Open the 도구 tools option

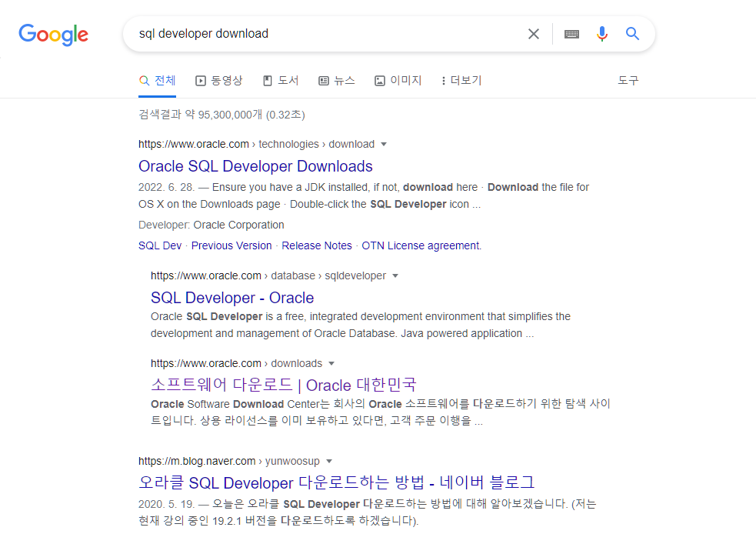pos(628,81)
